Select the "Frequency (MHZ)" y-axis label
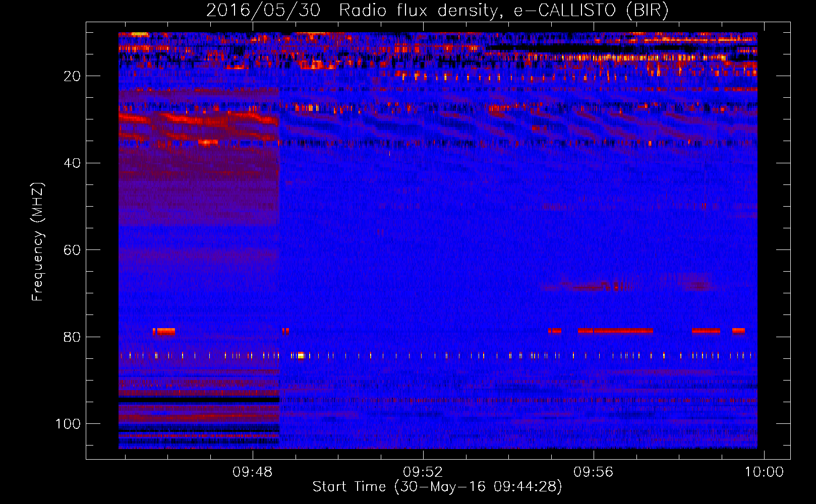 click(38, 241)
